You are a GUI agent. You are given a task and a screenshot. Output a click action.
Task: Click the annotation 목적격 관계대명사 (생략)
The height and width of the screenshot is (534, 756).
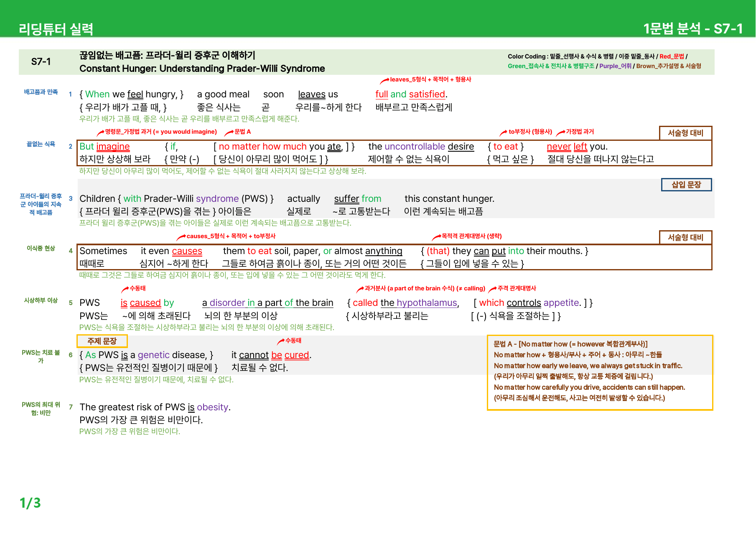[472, 236]
